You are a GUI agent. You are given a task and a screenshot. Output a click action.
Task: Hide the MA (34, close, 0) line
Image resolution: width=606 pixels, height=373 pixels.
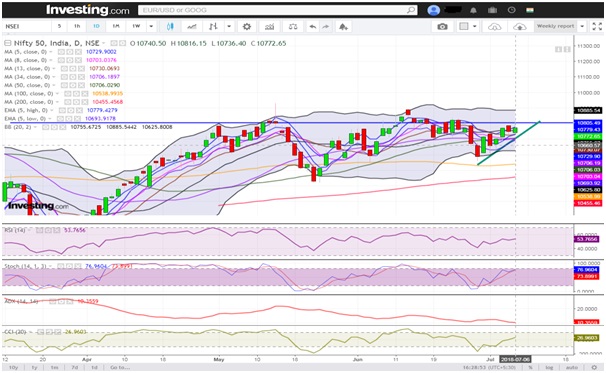coord(64,77)
